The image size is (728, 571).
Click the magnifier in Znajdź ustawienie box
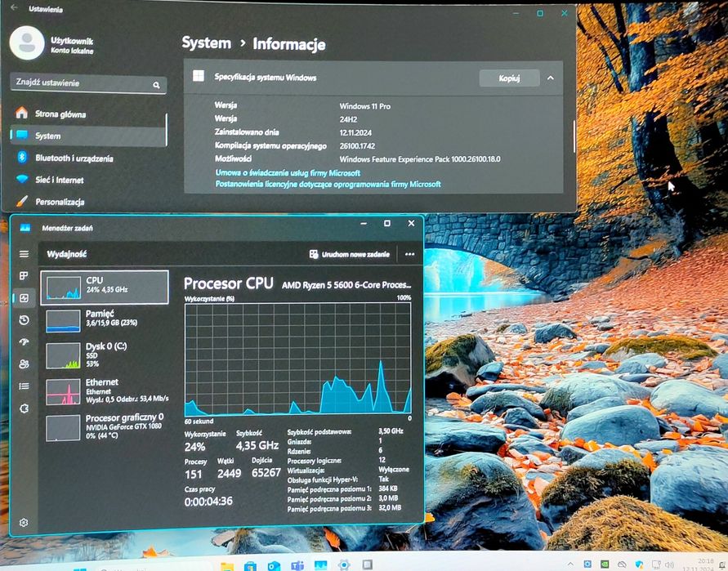pyautogui.click(x=156, y=85)
